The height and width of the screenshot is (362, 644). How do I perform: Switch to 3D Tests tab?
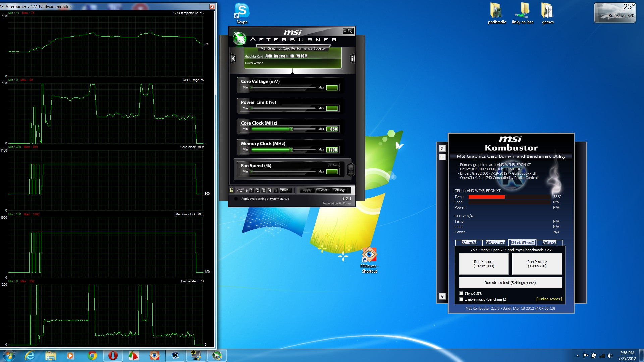tap(469, 242)
